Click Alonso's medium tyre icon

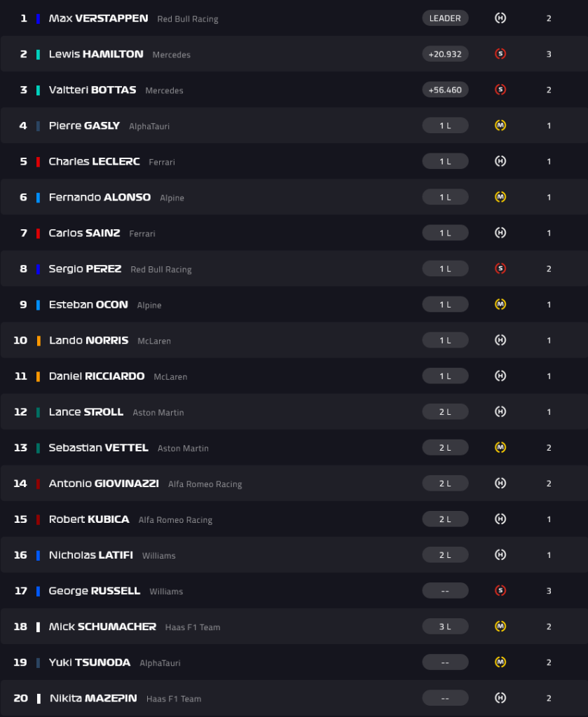coord(500,197)
